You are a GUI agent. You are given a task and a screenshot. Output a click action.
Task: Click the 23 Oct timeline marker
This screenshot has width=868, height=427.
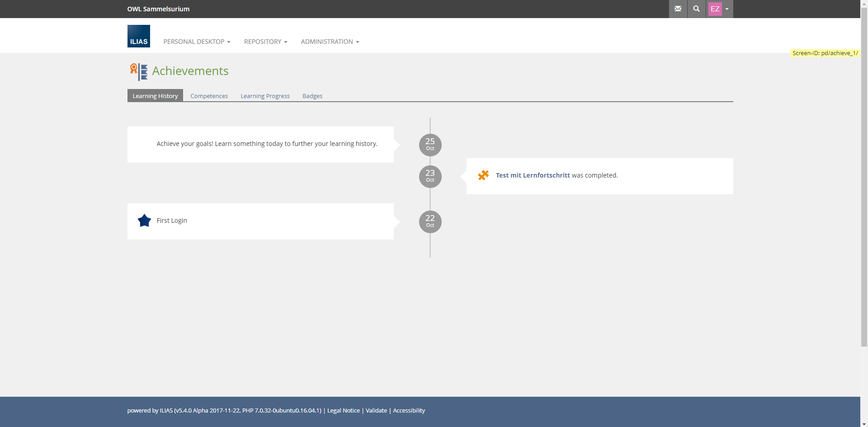pyautogui.click(x=430, y=176)
